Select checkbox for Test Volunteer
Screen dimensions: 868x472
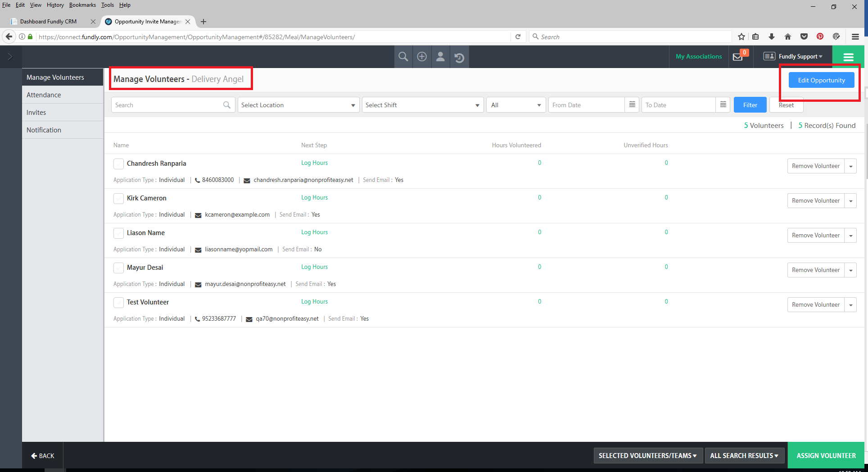(x=119, y=303)
